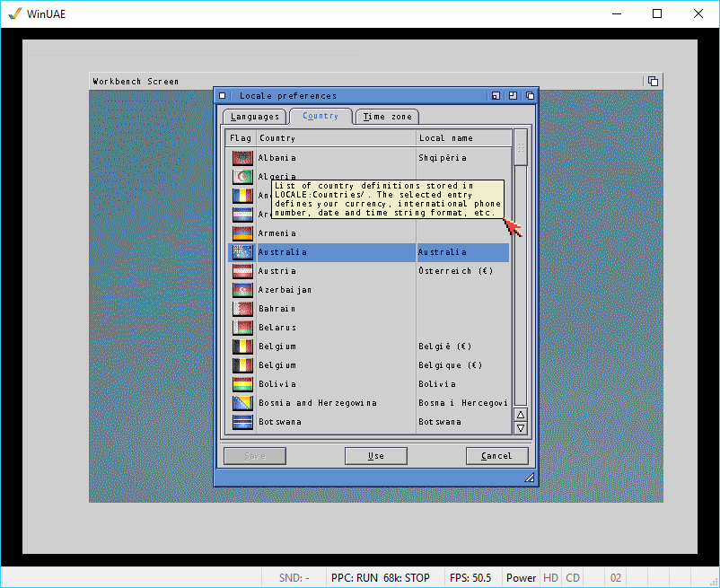Click the Locale preferences close gadget
The image size is (720, 588).
223,95
